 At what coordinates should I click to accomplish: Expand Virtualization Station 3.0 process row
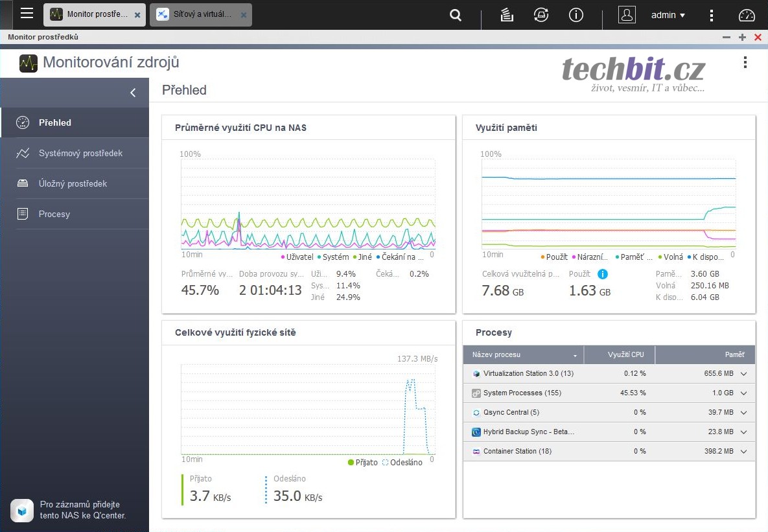click(743, 374)
